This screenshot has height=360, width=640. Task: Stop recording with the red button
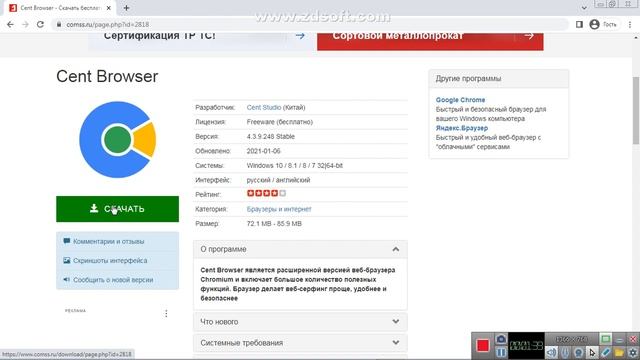point(483,345)
